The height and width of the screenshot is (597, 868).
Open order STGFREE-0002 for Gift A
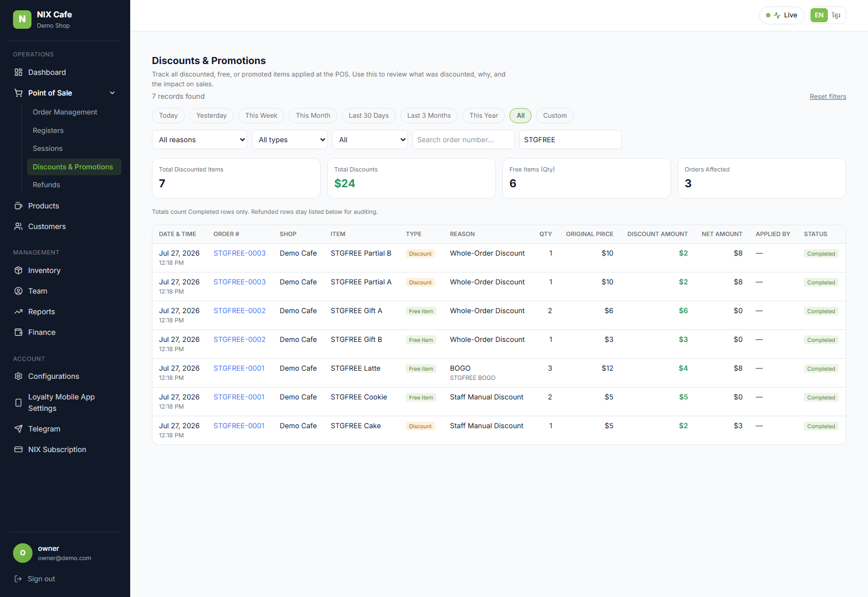(x=240, y=310)
